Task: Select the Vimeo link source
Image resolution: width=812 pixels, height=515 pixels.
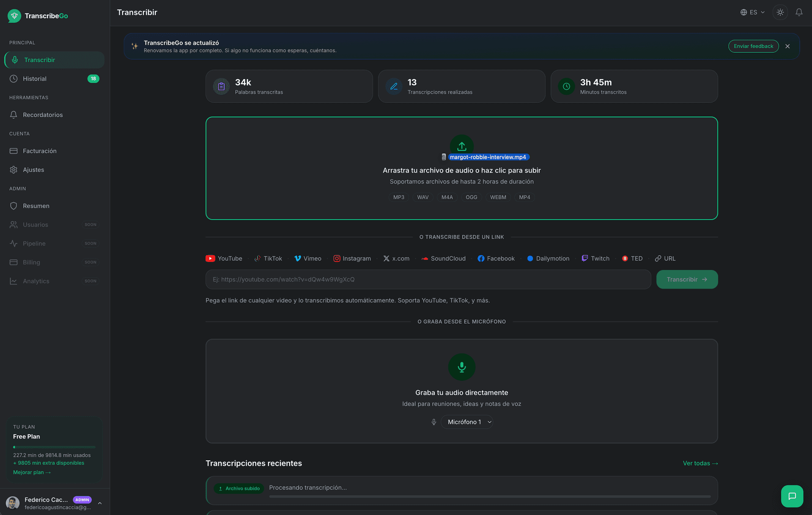Action: 308,259
